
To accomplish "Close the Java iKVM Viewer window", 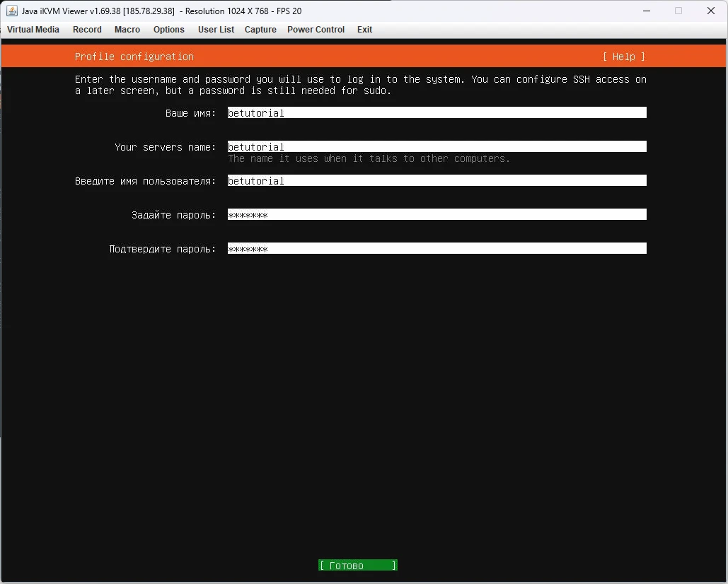I will (x=711, y=11).
